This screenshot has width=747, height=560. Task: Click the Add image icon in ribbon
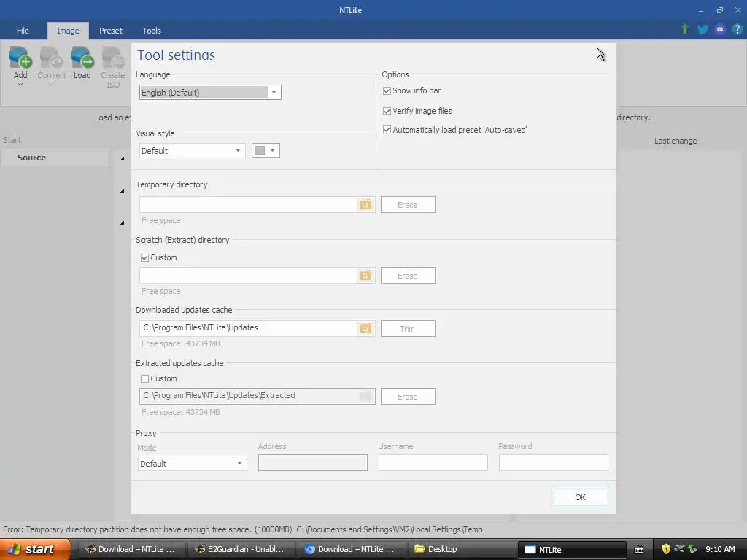click(20, 58)
